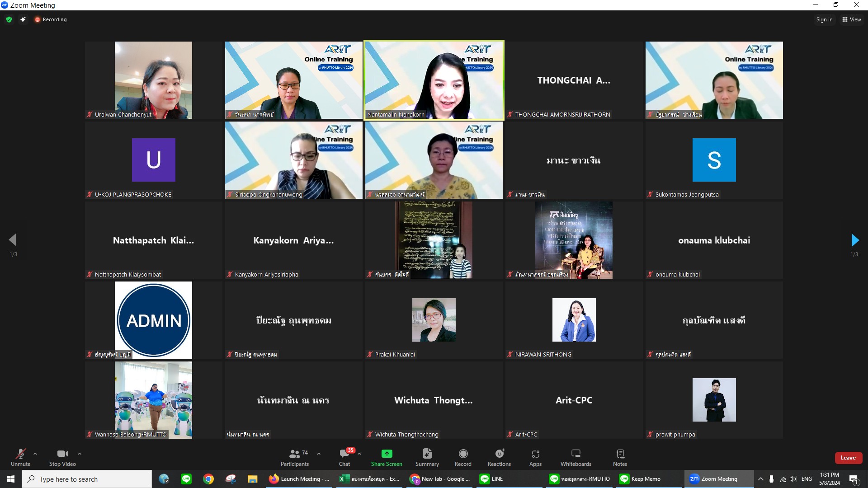Leave the meeting
This screenshot has height=488, width=868.
[848, 458]
